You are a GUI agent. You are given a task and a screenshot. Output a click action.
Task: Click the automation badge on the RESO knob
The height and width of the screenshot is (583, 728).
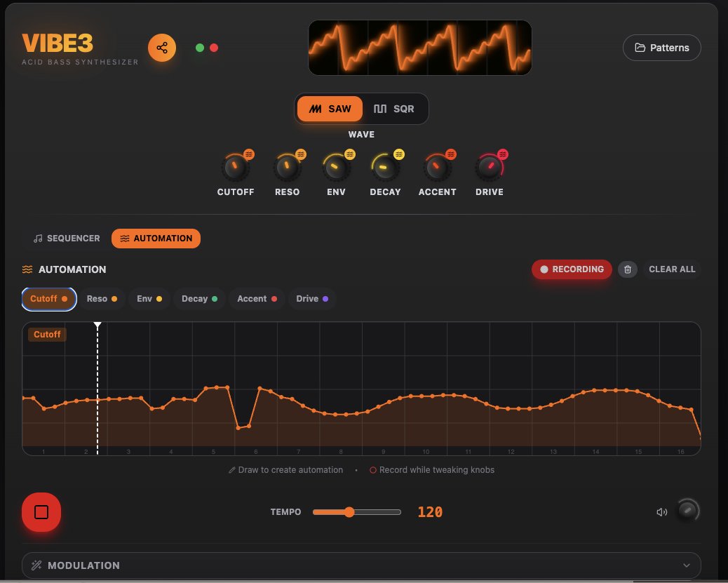click(301, 154)
